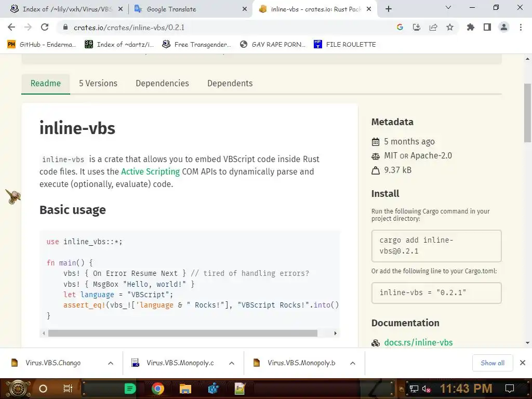The width and height of the screenshot is (532, 399).
Task: Close the downloads bar
Action: (523, 363)
